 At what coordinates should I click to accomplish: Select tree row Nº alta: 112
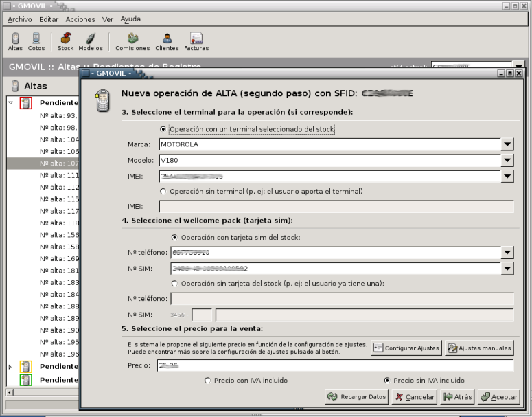coord(59,187)
